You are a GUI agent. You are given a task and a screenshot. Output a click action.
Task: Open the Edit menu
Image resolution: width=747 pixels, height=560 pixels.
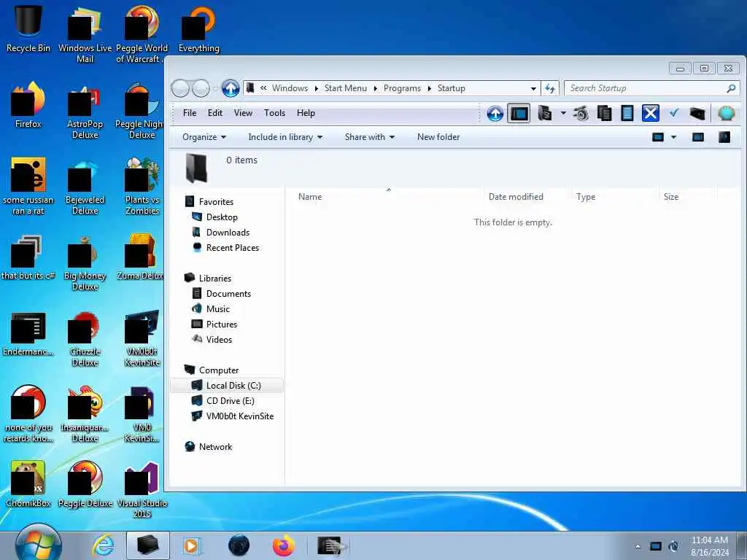(x=215, y=113)
